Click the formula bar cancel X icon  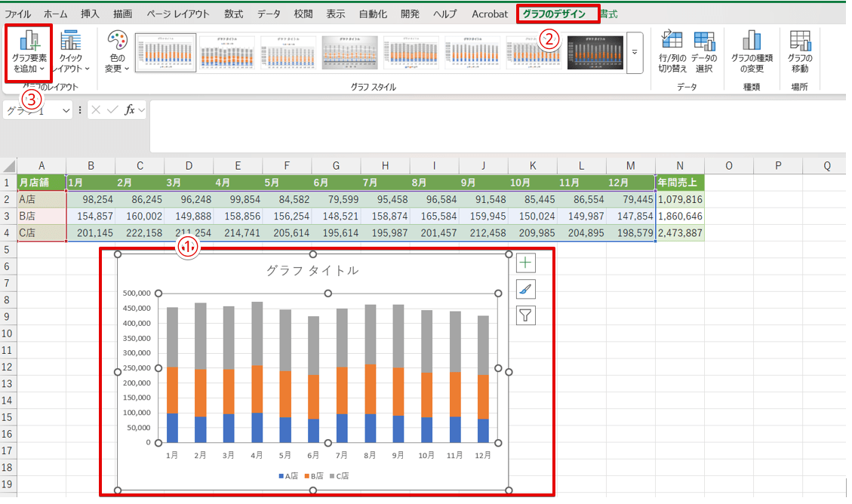[96, 110]
